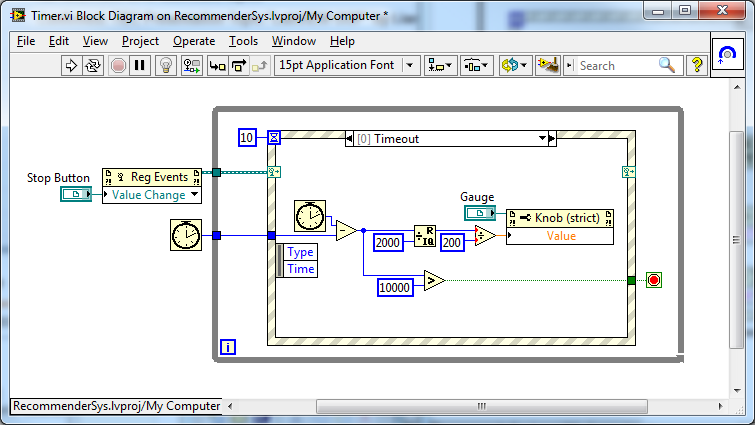755x425 pixels.
Task: Open the Operate menu
Action: 194,41
